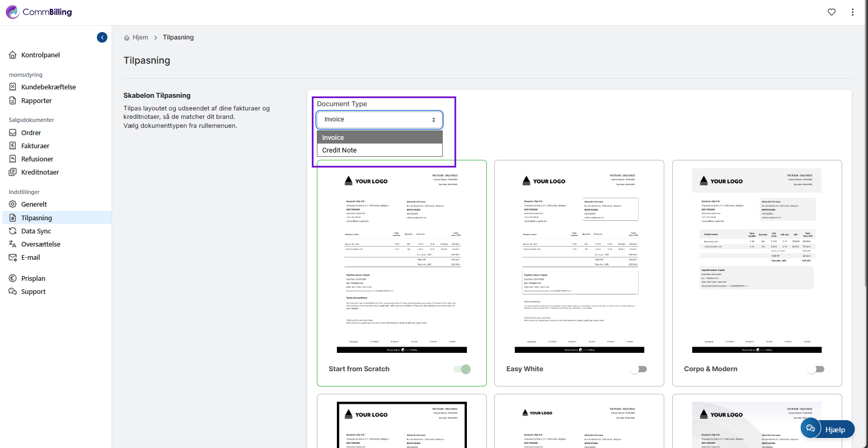868x448 pixels.
Task: Click the E-mail envelope icon
Action: (13, 258)
